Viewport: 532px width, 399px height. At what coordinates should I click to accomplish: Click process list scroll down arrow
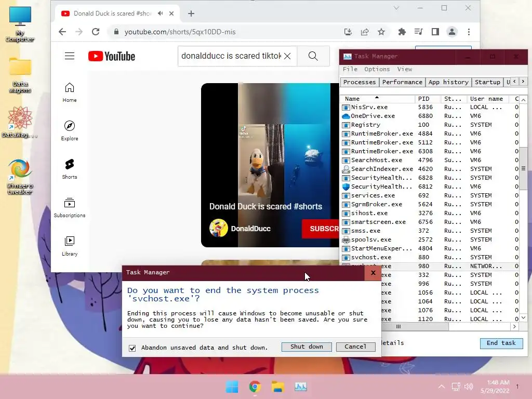pos(524,318)
